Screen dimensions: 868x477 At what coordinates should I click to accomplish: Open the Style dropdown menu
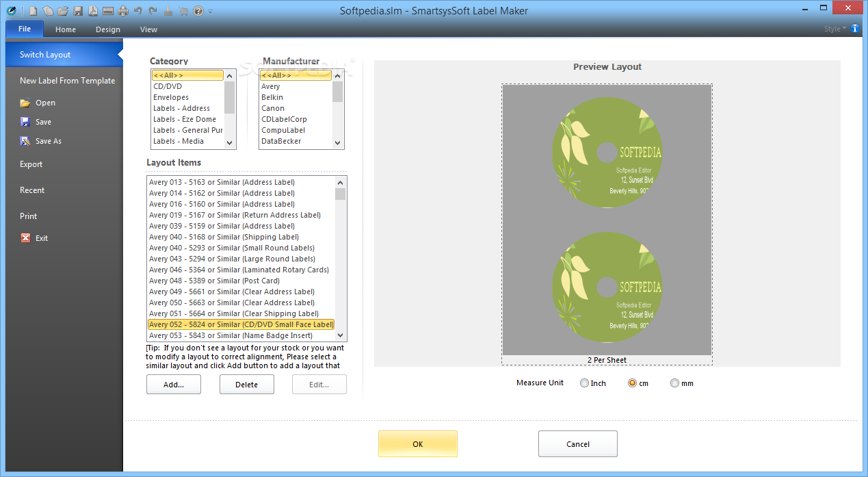click(x=834, y=29)
